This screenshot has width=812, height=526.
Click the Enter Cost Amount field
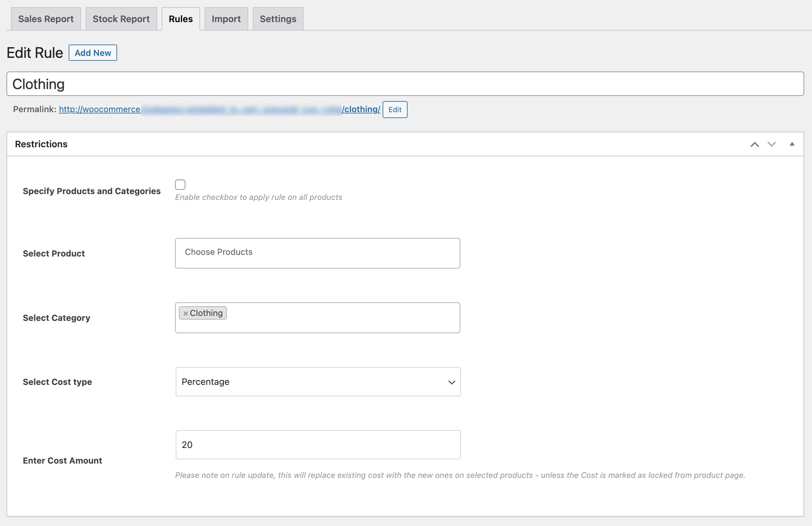(318, 444)
